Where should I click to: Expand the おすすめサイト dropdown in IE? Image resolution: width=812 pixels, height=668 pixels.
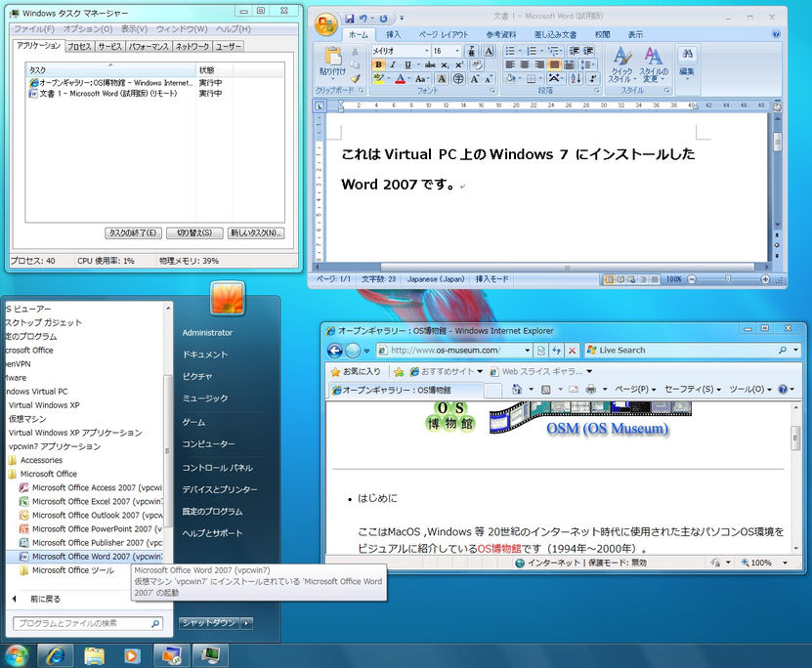click(x=480, y=371)
